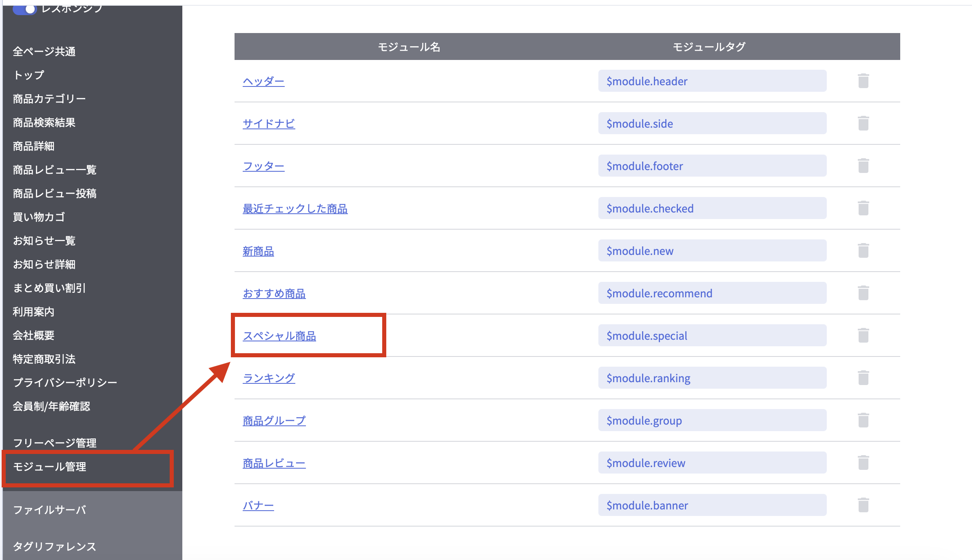Delete the ヘッダー module via trash icon

click(x=863, y=81)
